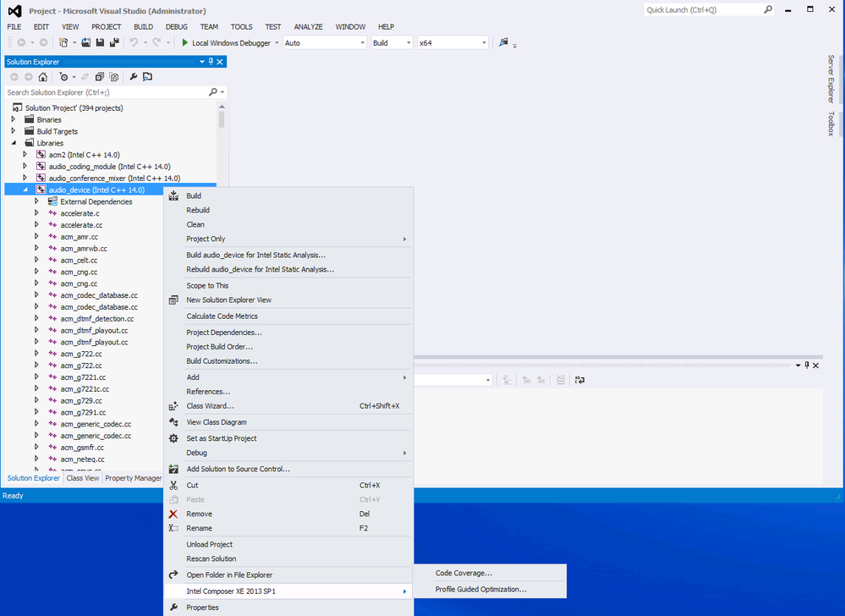The height and width of the screenshot is (616, 845).
Task: Click the search magnifier in Solution Explorer
Action: 213,92
